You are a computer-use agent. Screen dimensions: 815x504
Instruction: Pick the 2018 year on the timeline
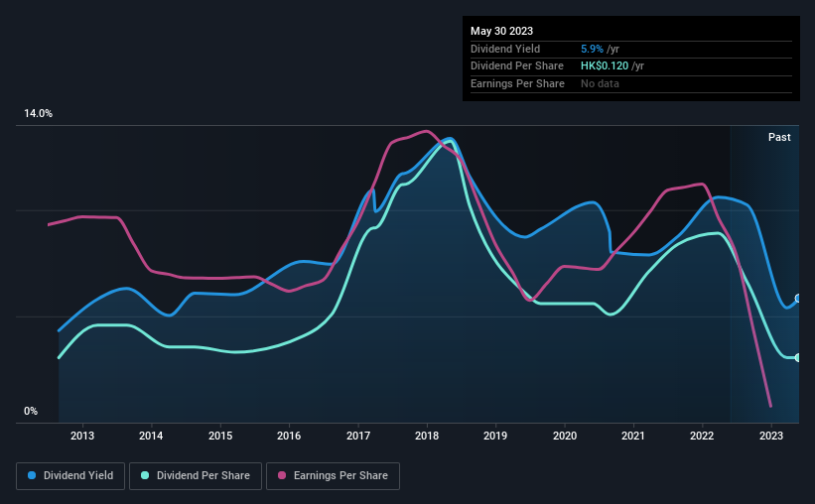(x=427, y=436)
